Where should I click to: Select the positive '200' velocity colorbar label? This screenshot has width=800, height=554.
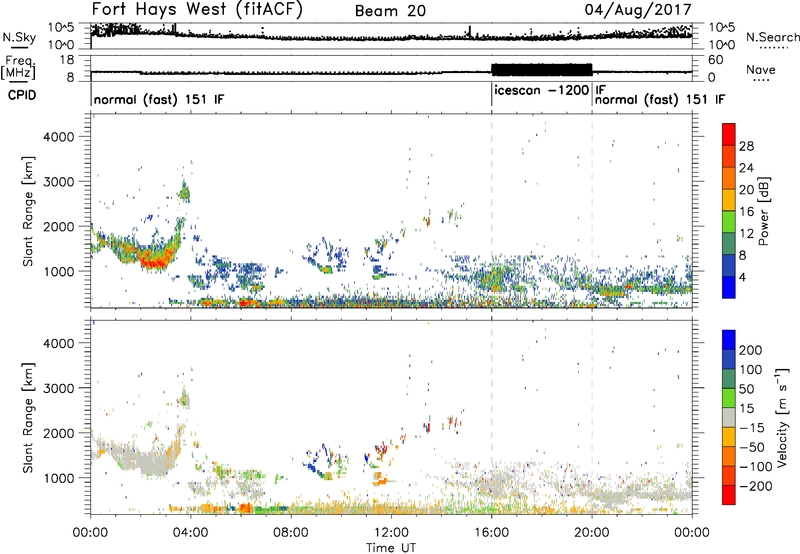pyautogui.click(x=751, y=350)
